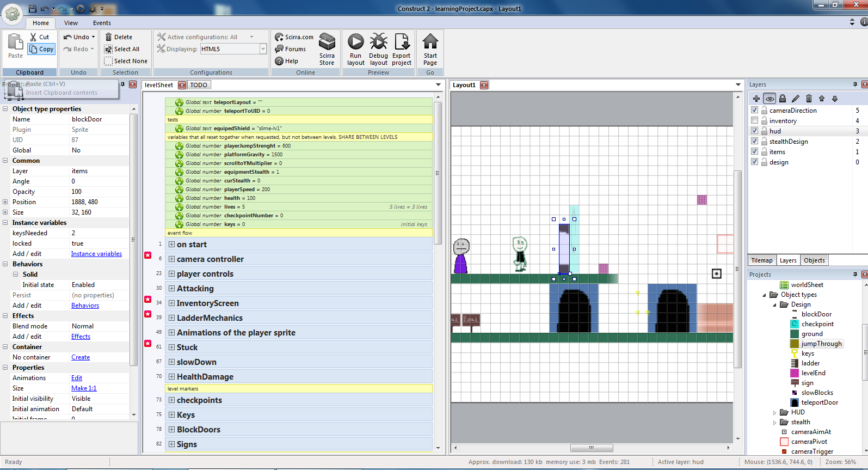The height and width of the screenshot is (470, 868).
Task: Toggle layer visibility eye button in Layers toolbar
Action: coord(769,99)
